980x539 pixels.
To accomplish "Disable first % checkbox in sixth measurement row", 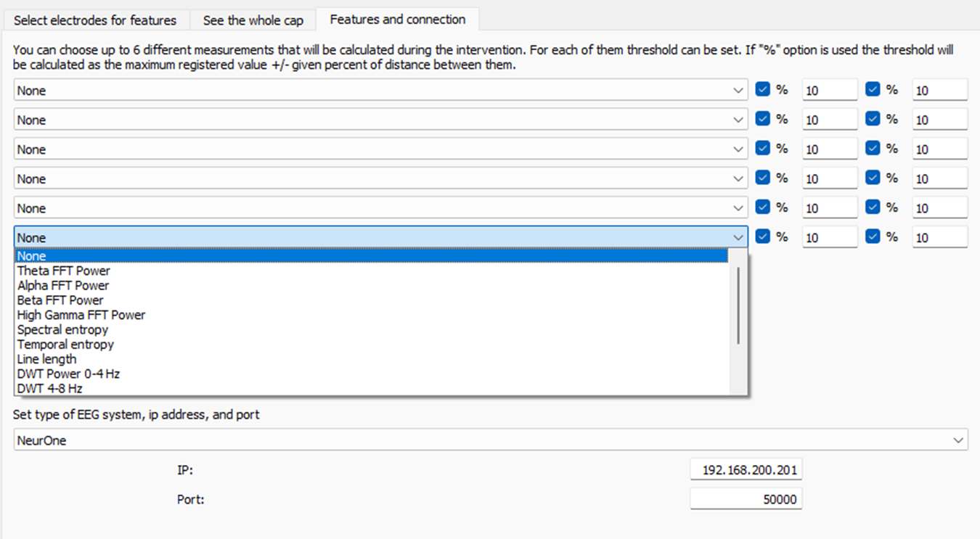I will click(x=762, y=237).
